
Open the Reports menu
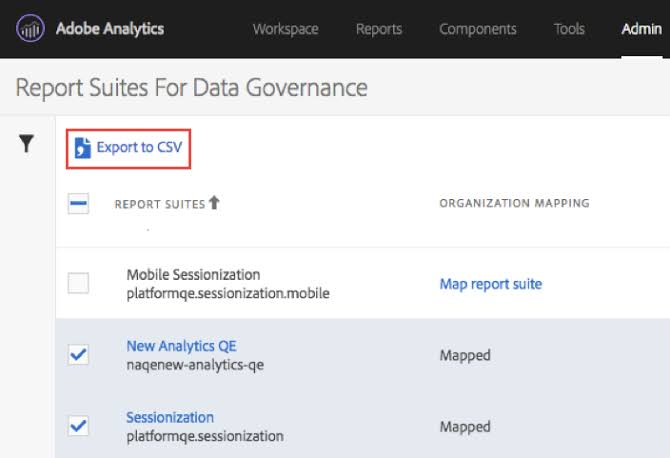pos(379,29)
